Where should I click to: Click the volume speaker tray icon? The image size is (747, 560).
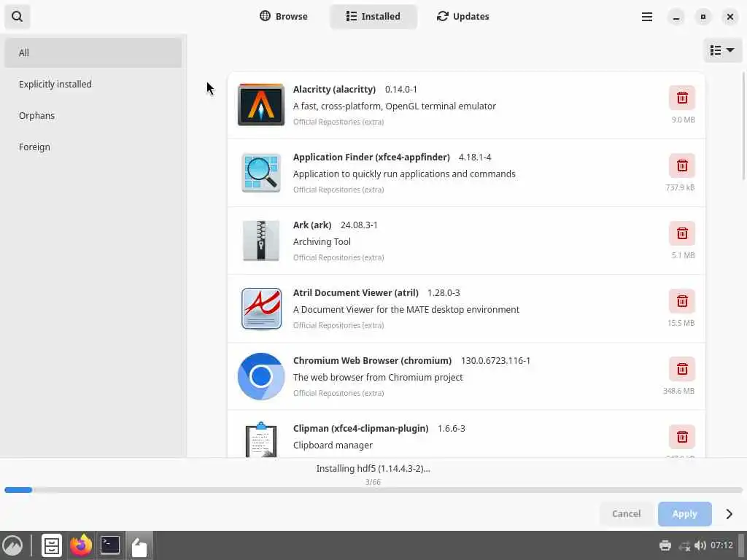[x=700, y=545]
